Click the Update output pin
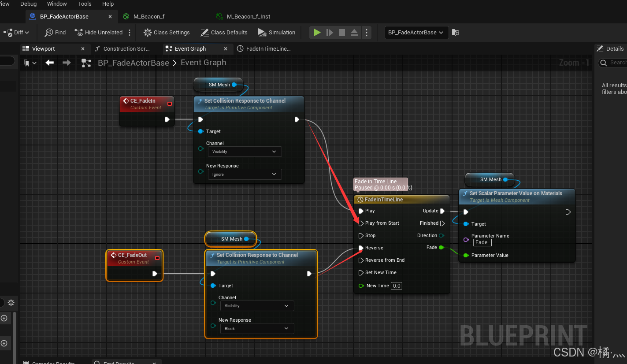This screenshot has width=627, height=364. pos(442,211)
